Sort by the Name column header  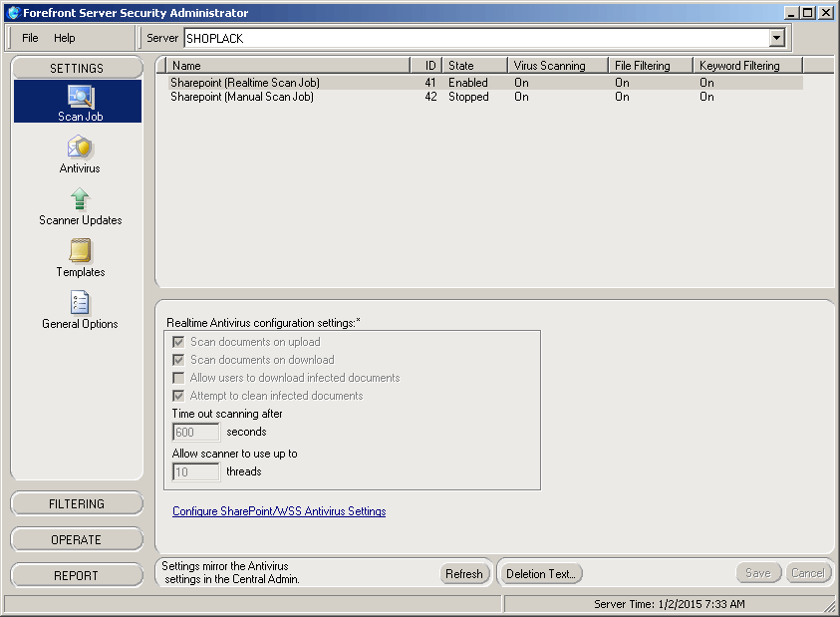(x=288, y=66)
